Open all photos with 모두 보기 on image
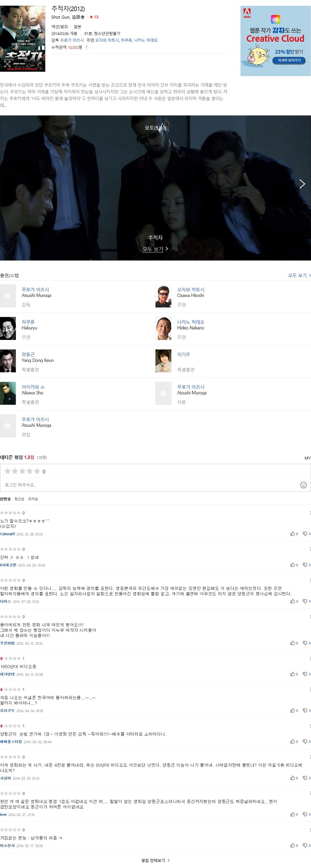 pos(155,249)
